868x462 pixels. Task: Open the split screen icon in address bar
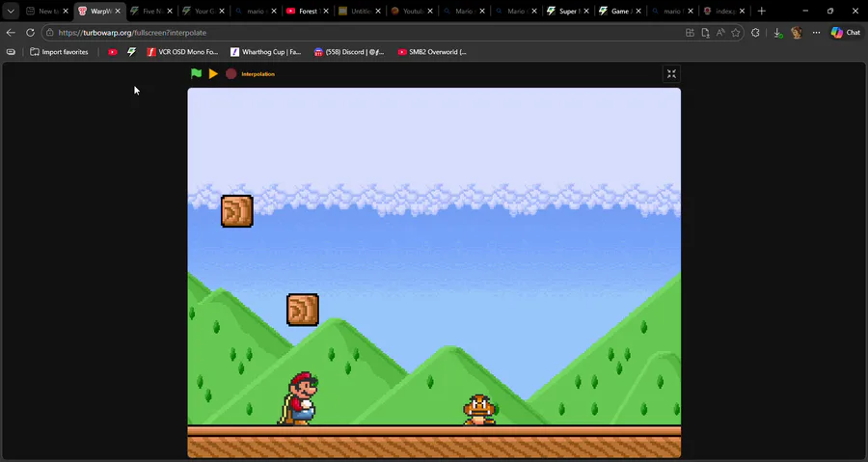point(690,33)
